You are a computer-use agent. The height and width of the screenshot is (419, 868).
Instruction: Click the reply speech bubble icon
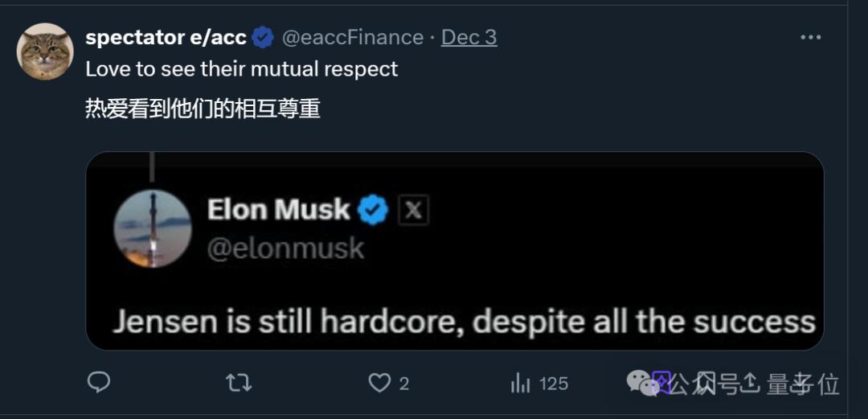pyautogui.click(x=99, y=383)
